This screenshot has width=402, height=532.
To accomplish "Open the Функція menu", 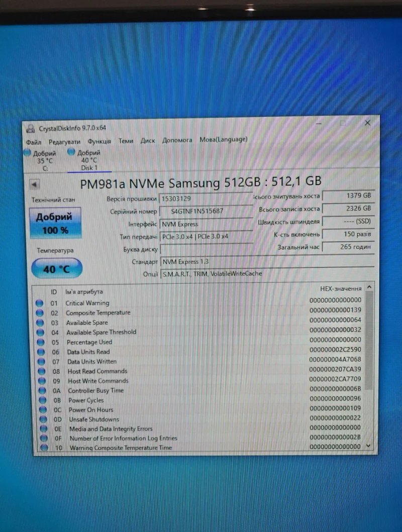I will pyautogui.click(x=99, y=141).
